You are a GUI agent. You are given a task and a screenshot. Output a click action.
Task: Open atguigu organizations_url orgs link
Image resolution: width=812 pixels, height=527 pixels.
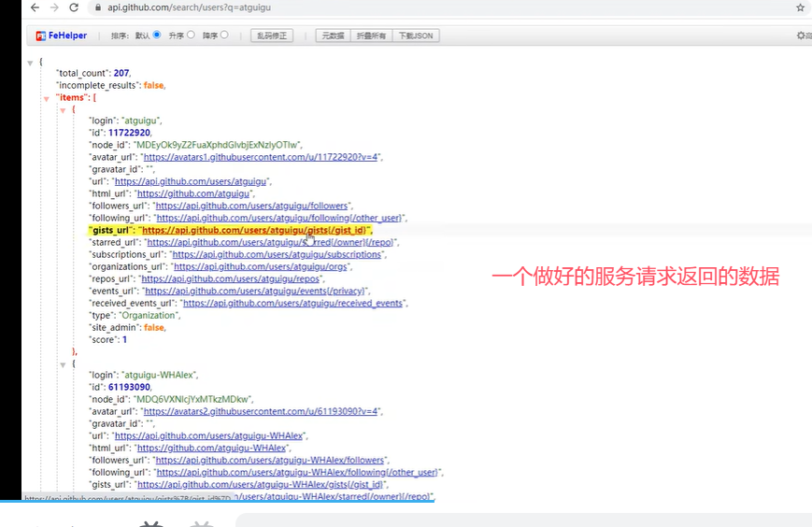coord(261,266)
